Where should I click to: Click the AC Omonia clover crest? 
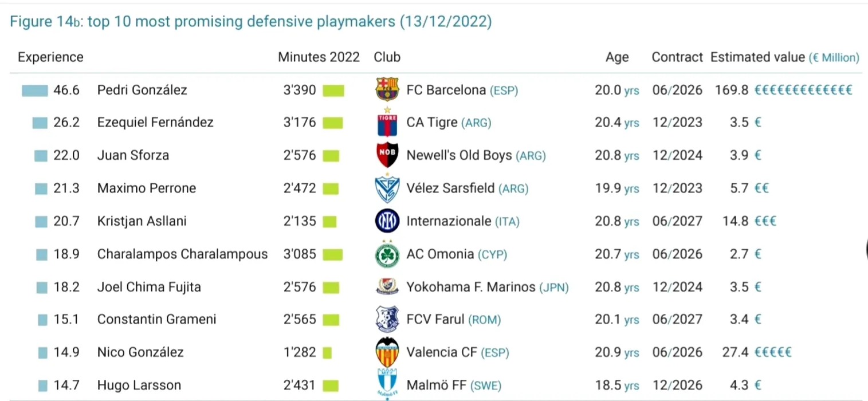(387, 254)
